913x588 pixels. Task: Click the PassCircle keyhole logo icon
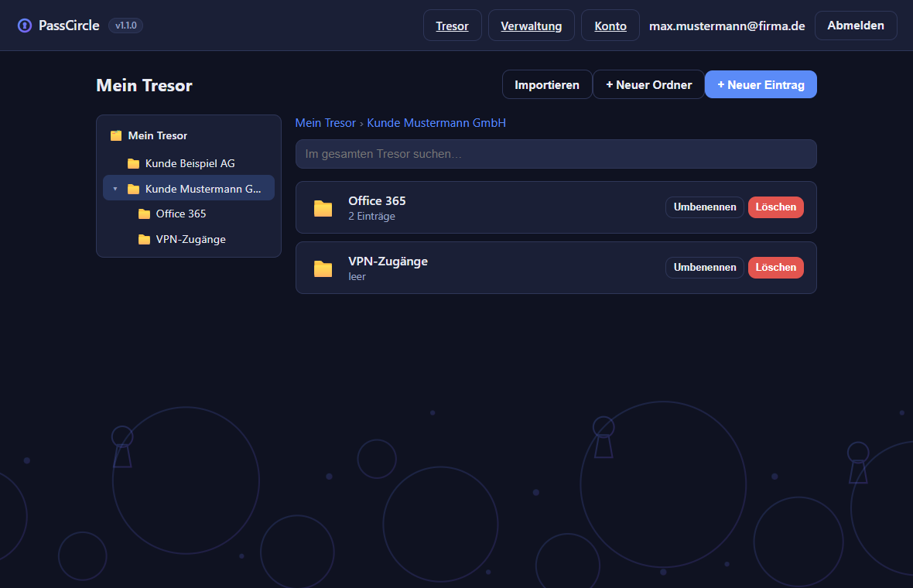pos(25,26)
